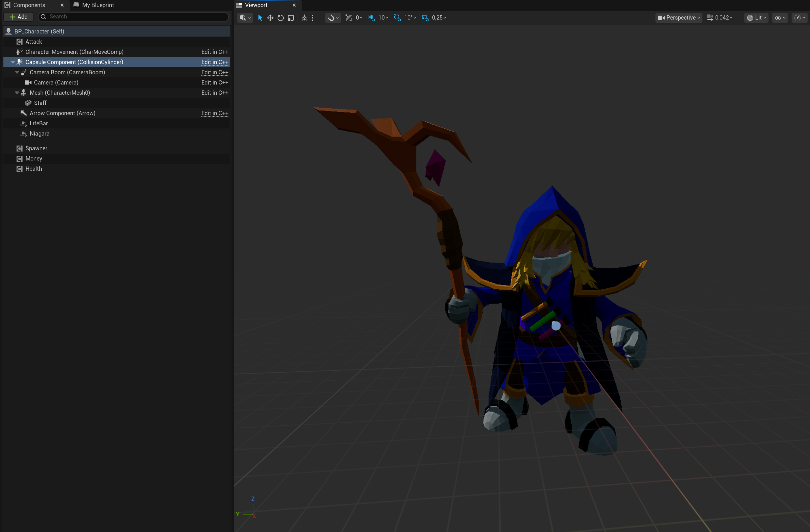Collapse the Mesh (CharacterMesh0) tree node

tap(17, 92)
